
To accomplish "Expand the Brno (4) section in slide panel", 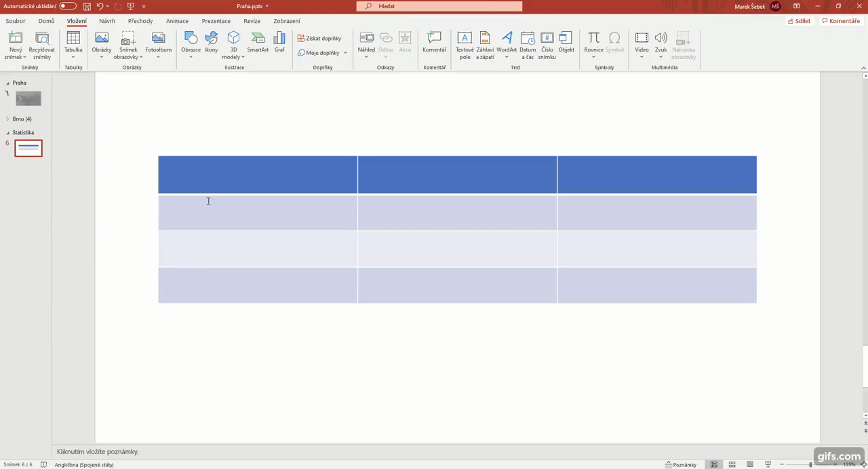I will click(7, 119).
